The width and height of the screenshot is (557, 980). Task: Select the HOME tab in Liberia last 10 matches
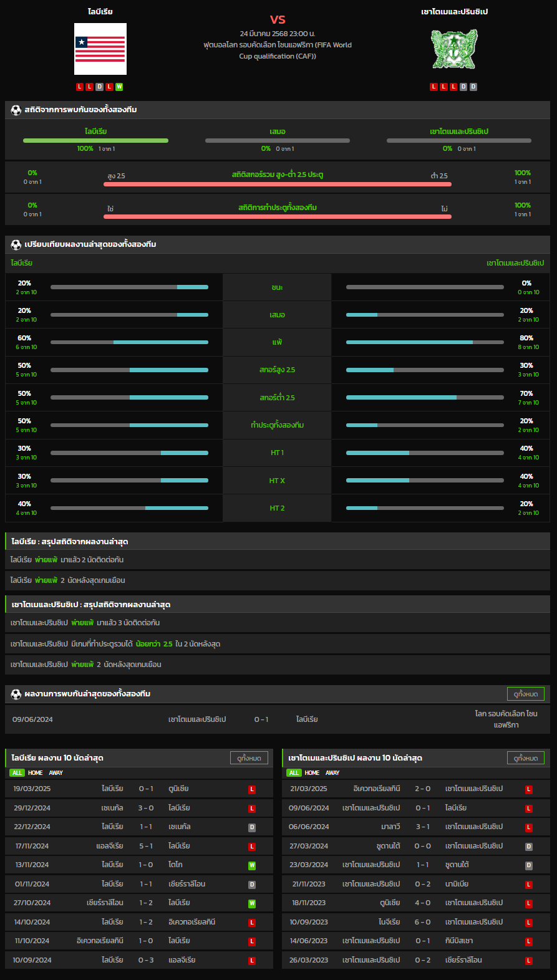(x=36, y=773)
